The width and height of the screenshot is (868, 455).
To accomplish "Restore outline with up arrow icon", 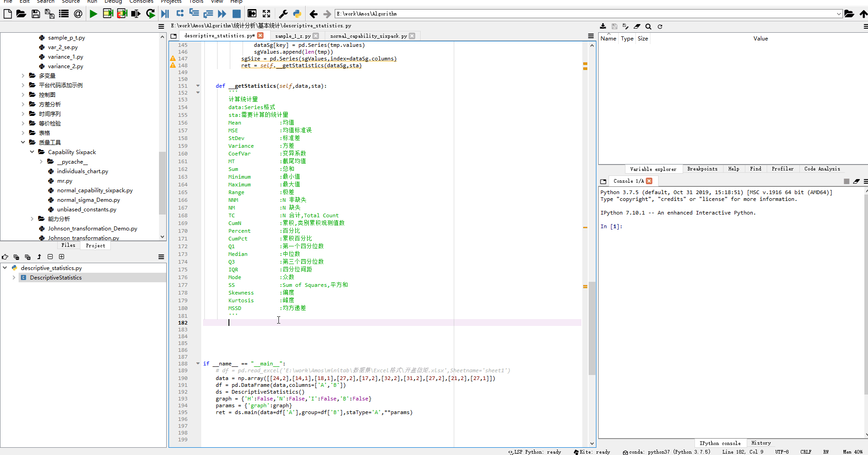I will [39, 257].
